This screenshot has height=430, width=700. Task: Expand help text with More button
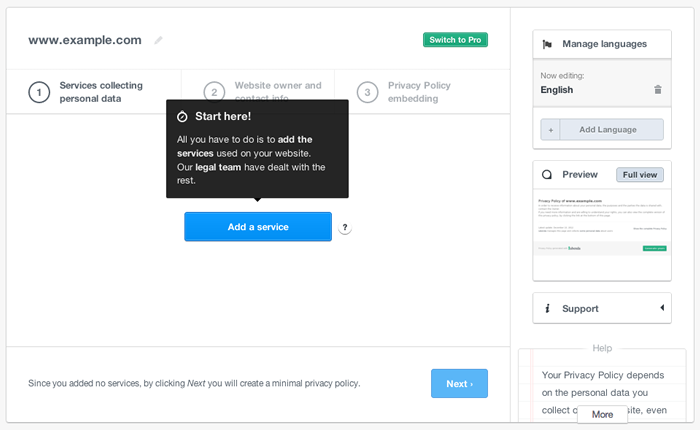point(602,414)
